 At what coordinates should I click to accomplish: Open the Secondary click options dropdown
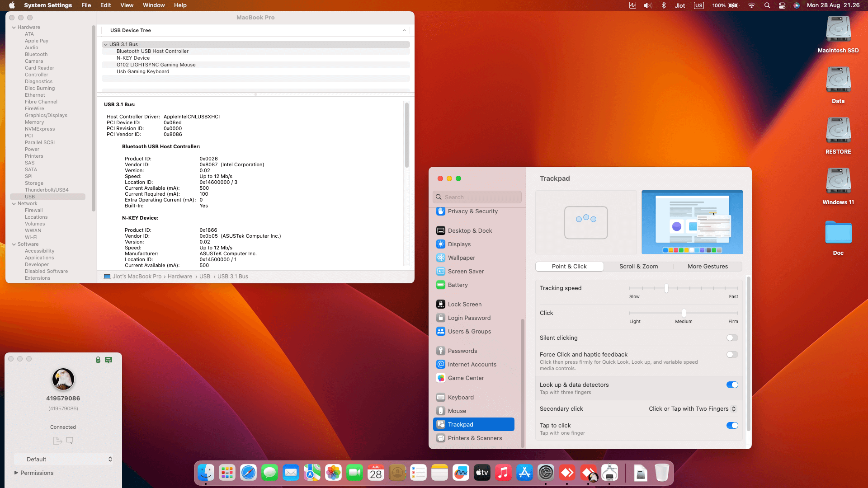click(x=692, y=408)
